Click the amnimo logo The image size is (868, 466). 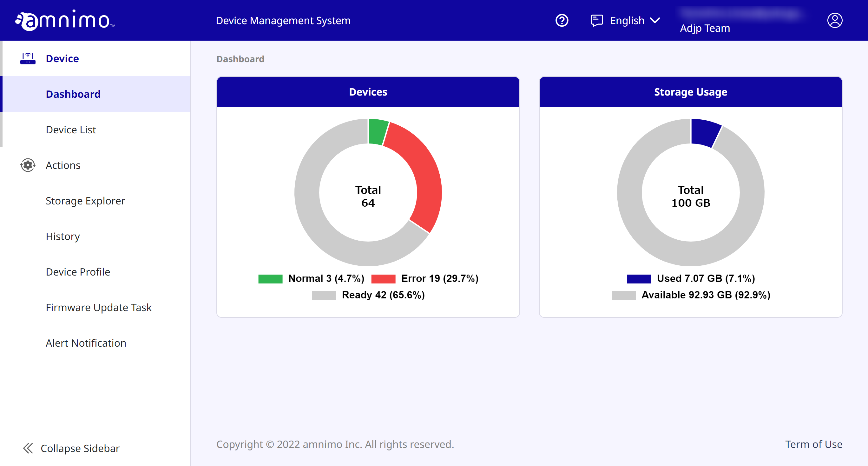pos(65,20)
